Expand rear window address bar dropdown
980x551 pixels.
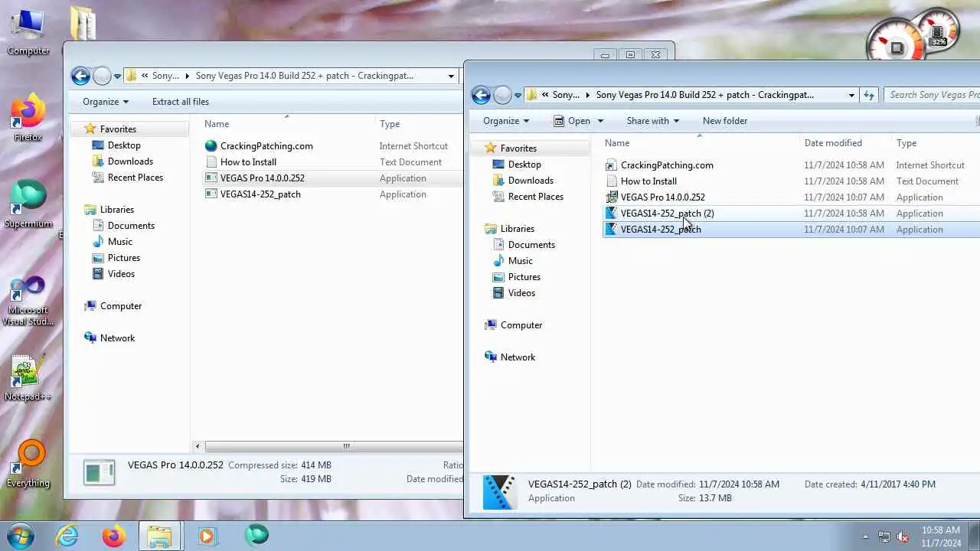(x=451, y=76)
